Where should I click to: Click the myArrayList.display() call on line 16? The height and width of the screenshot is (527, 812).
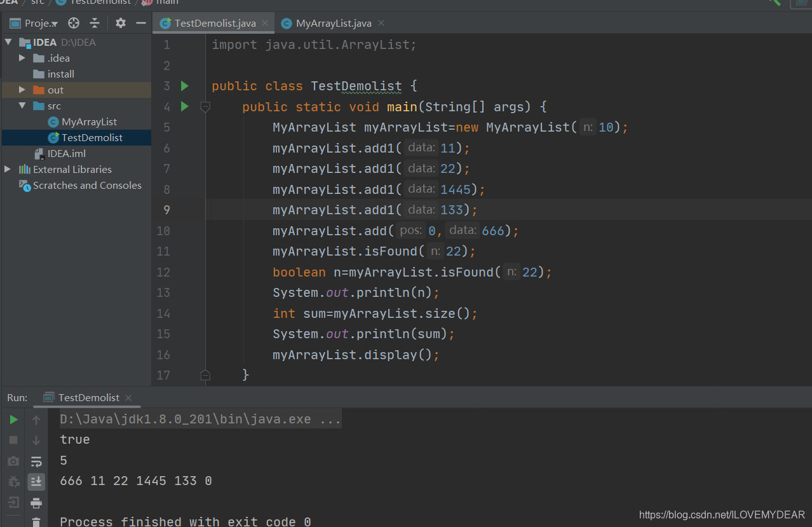point(356,355)
